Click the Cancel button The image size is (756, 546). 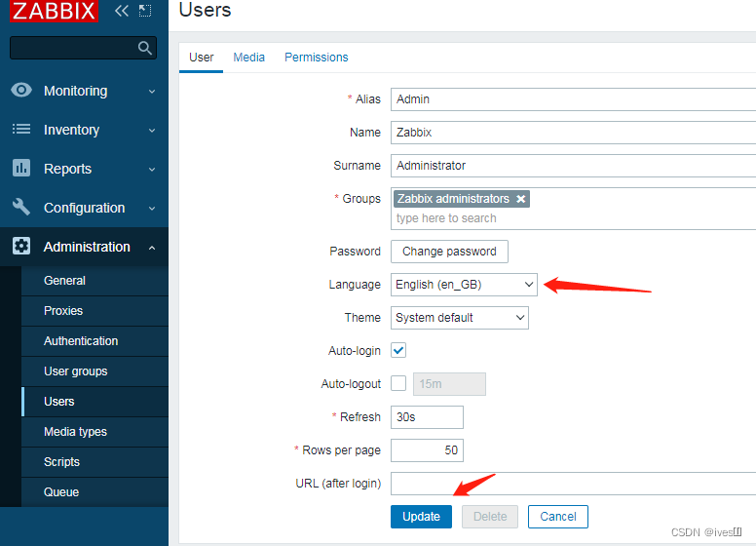[x=558, y=517]
